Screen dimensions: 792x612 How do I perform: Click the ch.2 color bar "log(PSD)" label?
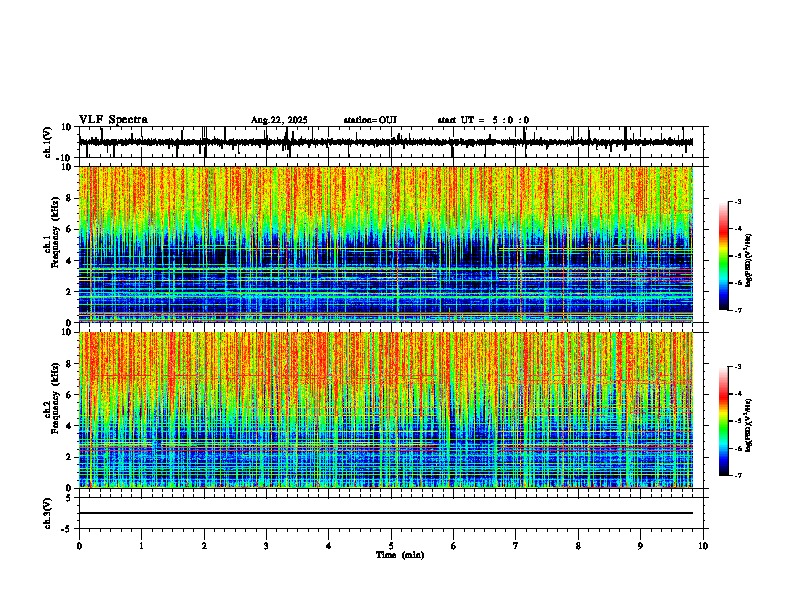click(749, 425)
